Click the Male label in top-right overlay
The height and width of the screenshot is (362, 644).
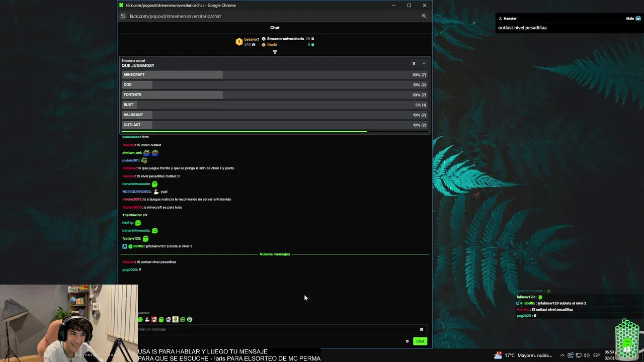tap(630, 19)
